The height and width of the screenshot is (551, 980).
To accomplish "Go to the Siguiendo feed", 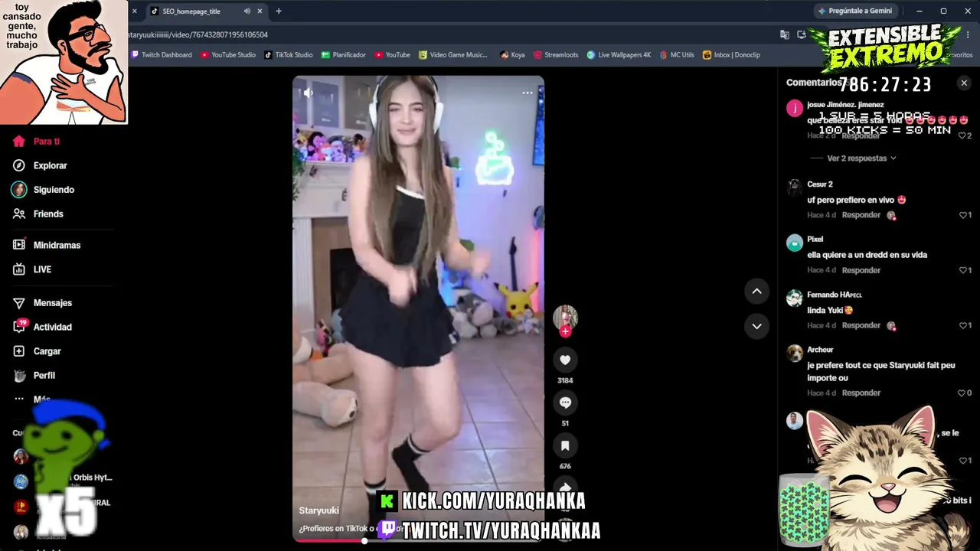I will point(43,190).
